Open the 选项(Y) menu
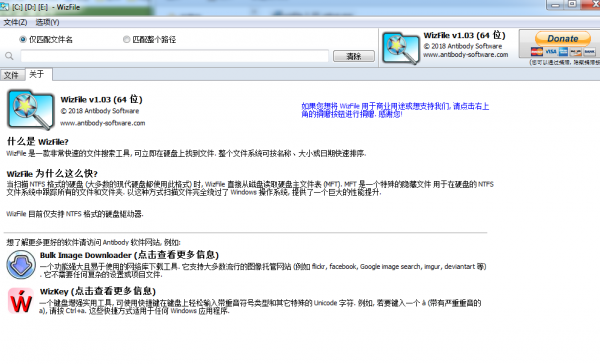This screenshot has width=600, height=364. point(47,22)
